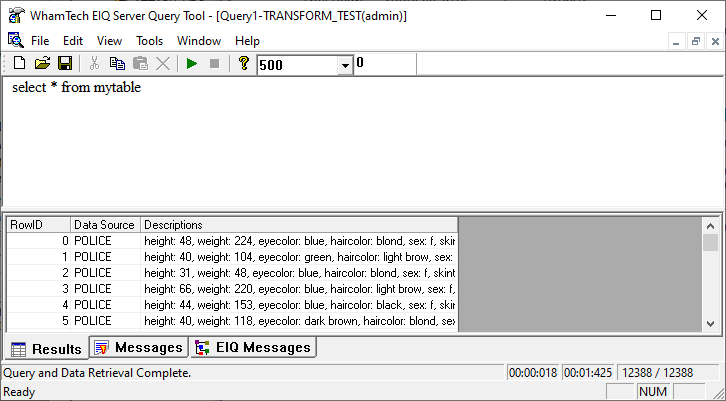Click POLICE cell in row 1

pyautogui.click(x=105, y=257)
